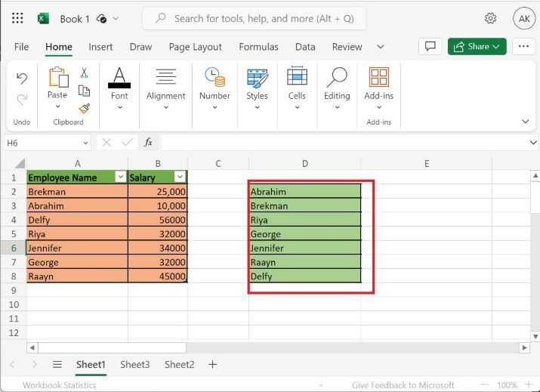Open more options ellipsis button
This screenshot has height=392, width=540.
coord(523,47)
